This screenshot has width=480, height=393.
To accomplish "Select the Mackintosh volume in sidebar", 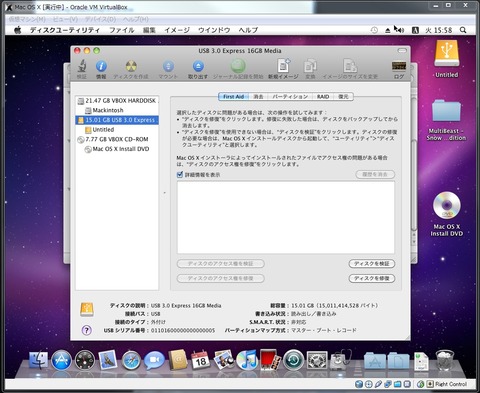I will tap(117, 110).
